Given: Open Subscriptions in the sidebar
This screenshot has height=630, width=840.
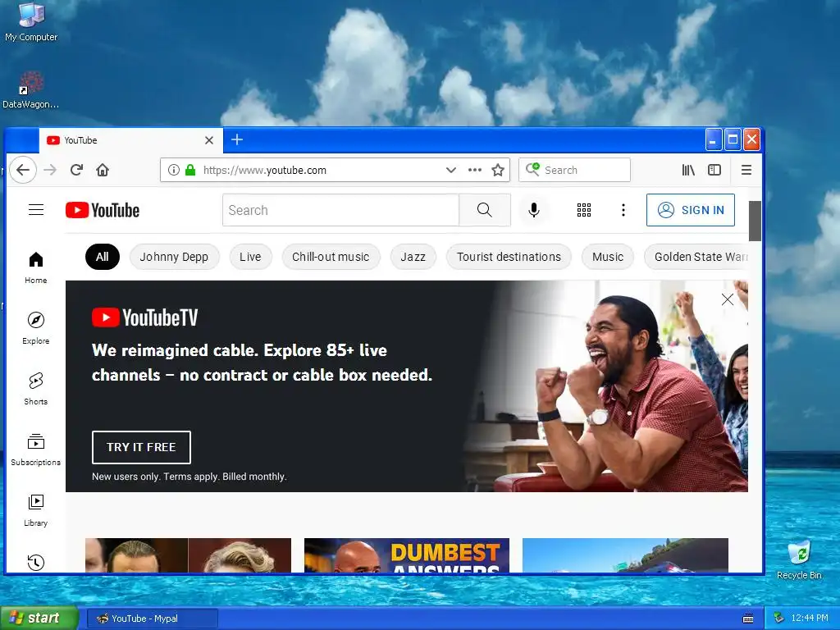Looking at the screenshot, I should pos(36,450).
